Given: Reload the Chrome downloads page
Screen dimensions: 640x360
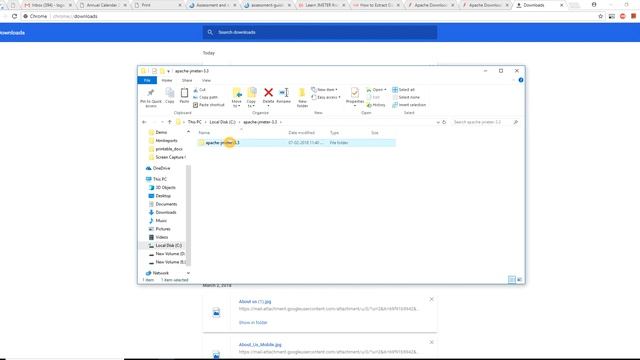Looking at the screenshot, I should point(14,16).
